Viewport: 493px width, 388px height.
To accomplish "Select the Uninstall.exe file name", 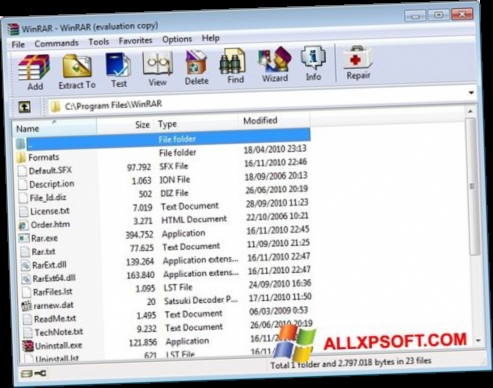I will click(x=59, y=346).
